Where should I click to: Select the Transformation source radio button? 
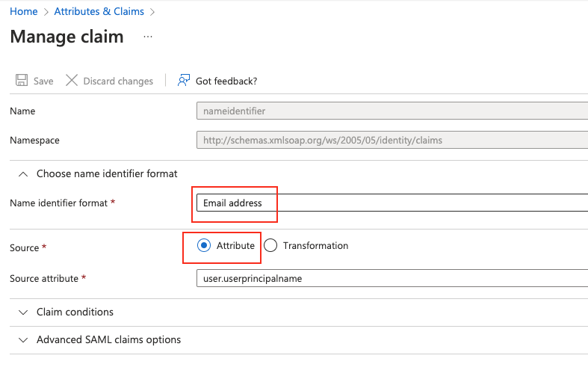270,246
